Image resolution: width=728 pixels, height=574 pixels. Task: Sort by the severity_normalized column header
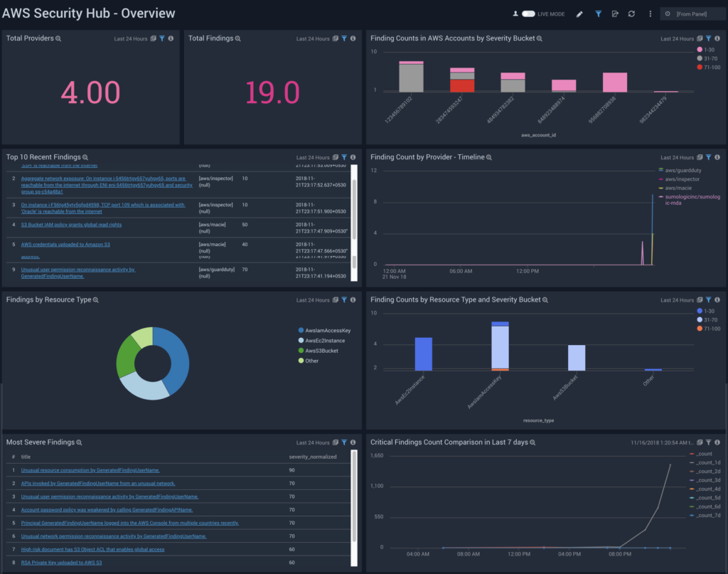tap(313, 457)
